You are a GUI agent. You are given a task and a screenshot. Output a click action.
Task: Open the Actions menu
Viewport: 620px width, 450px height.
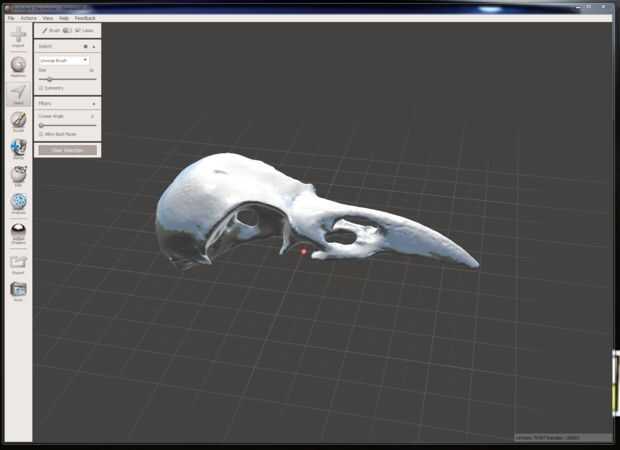[x=28, y=18]
